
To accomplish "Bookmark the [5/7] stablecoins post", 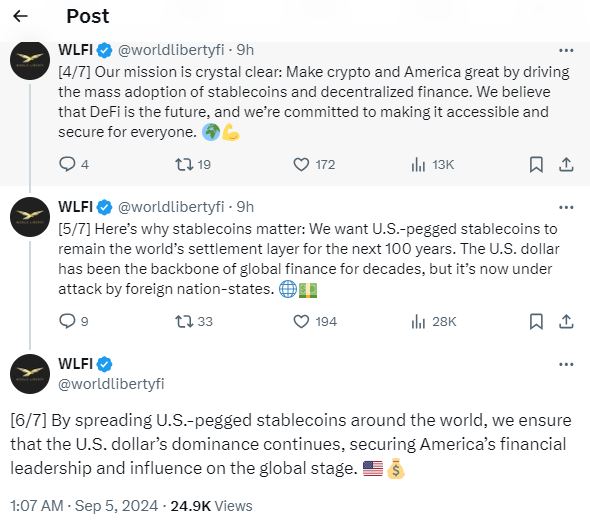I will point(536,321).
